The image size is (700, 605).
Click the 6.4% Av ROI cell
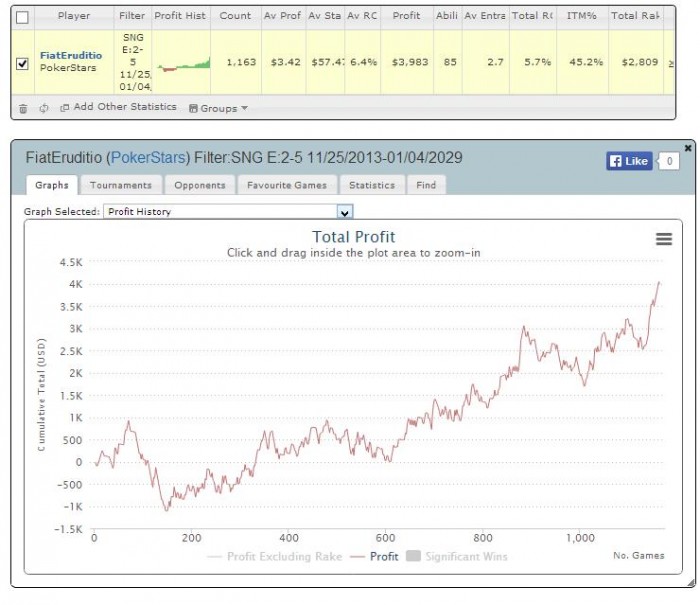point(363,62)
